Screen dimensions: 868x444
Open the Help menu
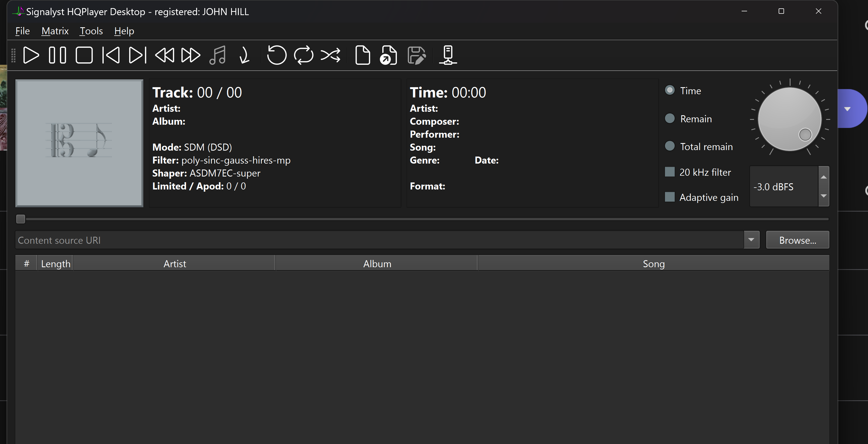click(x=124, y=31)
